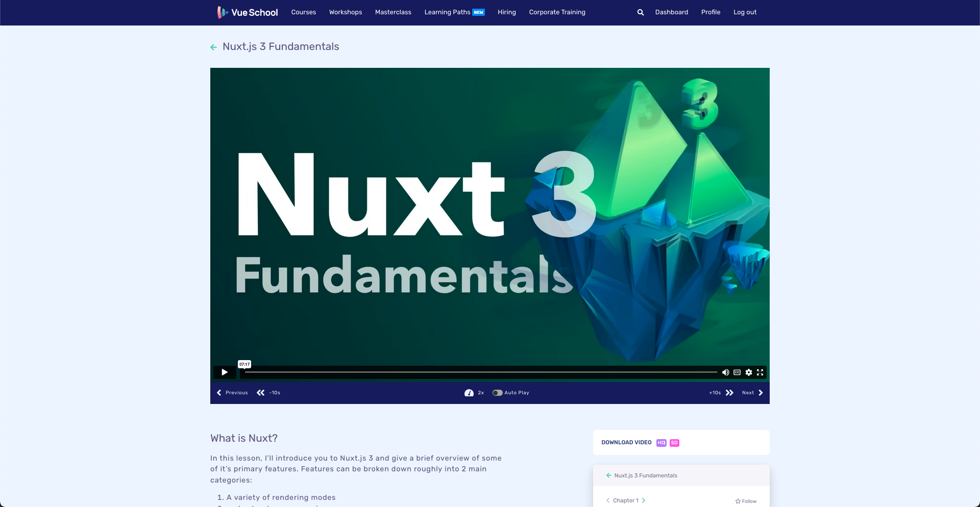Click the 'What is Nuxt?' heading
980x507 pixels.
(244, 438)
